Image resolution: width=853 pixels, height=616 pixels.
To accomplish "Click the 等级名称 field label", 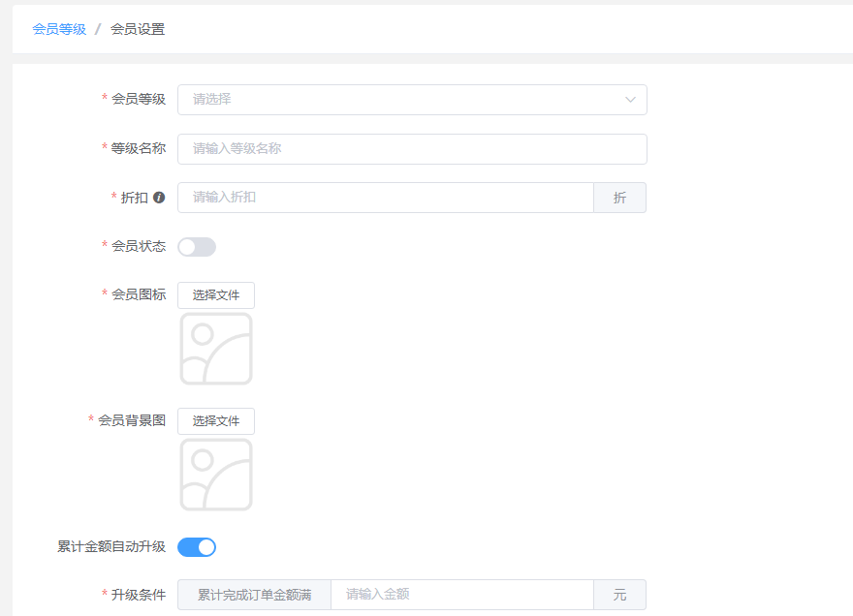I will pos(139,148).
